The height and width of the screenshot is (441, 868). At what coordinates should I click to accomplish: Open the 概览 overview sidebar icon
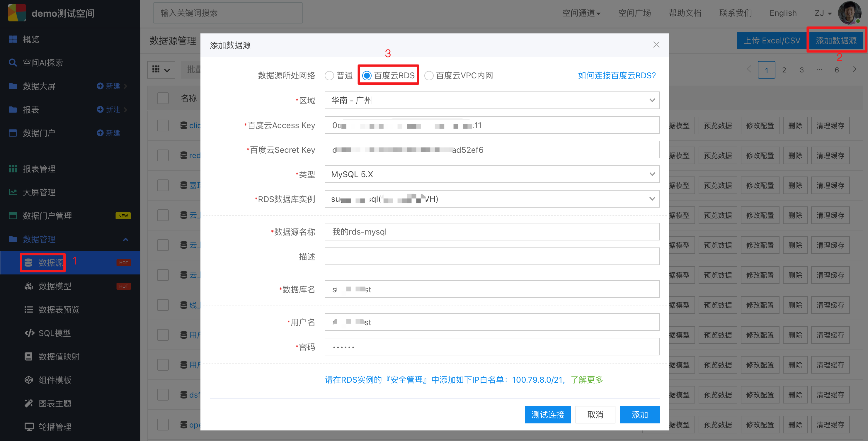[13, 39]
